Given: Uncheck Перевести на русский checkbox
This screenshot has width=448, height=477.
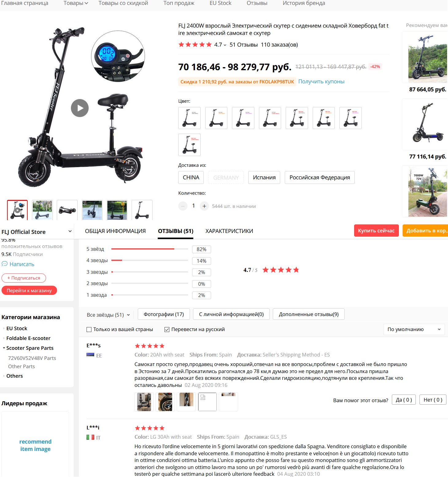Looking at the screenshot, I should (x=167, y=330).
